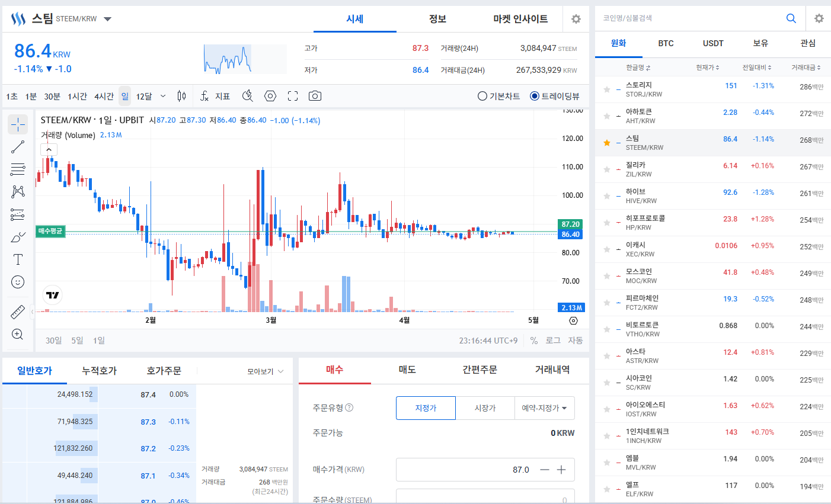Click the order type help icon beside 주문유형

pyautogui.click(x=349, y=407)
